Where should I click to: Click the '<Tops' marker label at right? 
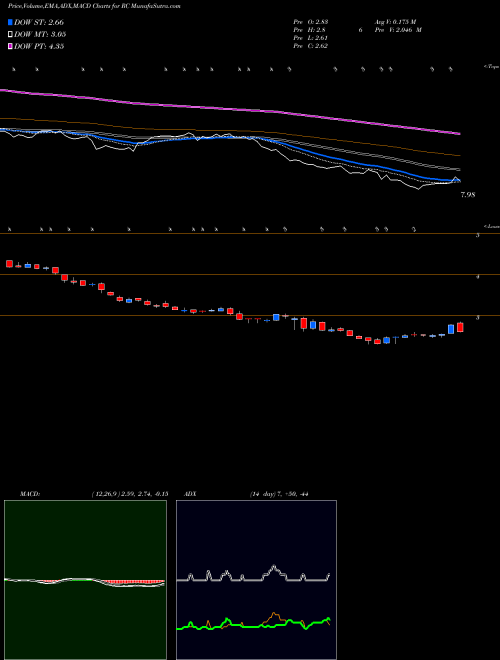492,67
